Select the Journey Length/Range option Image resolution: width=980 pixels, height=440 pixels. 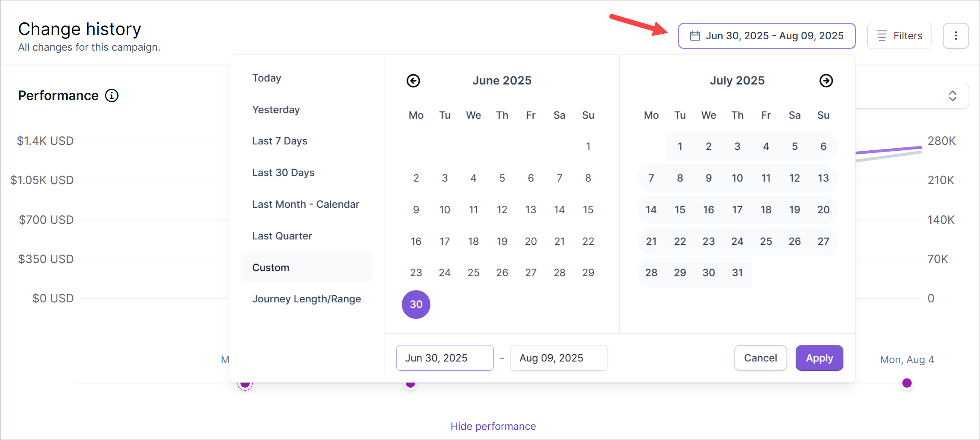[x=306, y=299]
